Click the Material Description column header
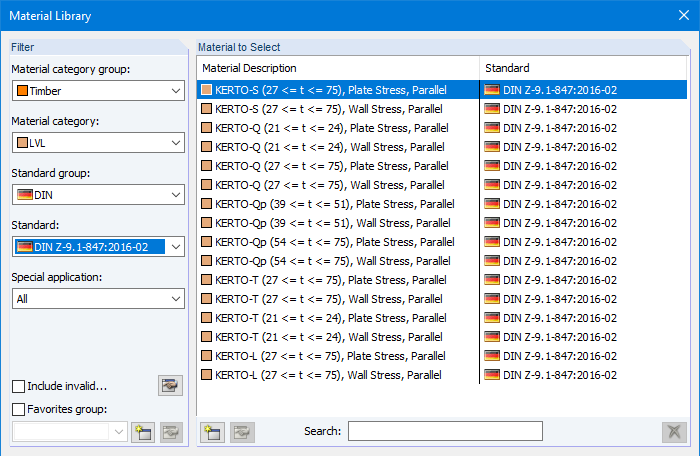 (x=338, y=68)
